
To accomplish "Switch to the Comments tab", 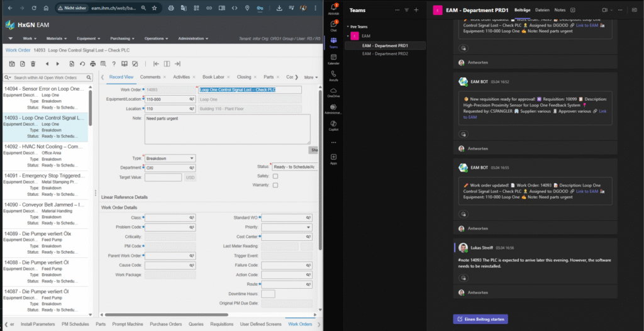I will click(150, 77).
